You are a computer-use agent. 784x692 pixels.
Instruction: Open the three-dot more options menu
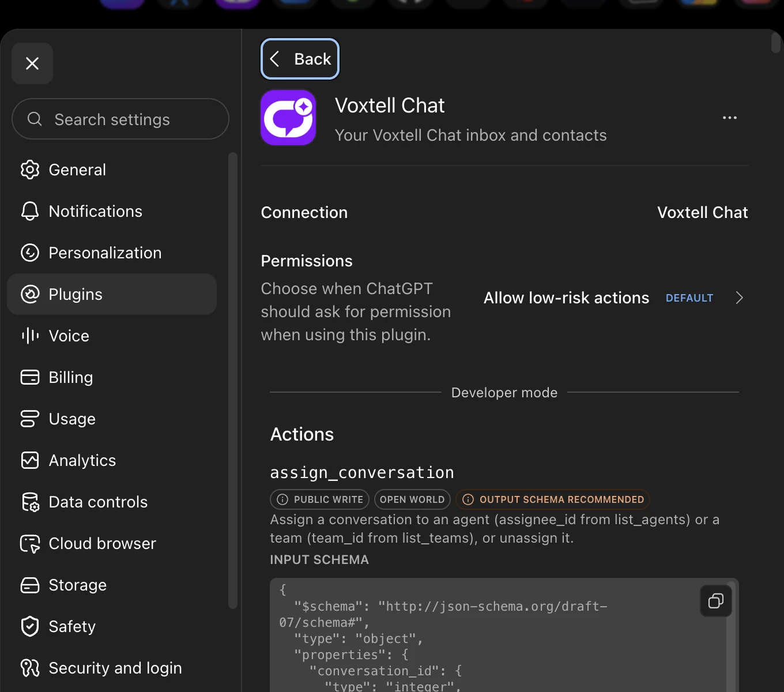[x=730, y=118]
